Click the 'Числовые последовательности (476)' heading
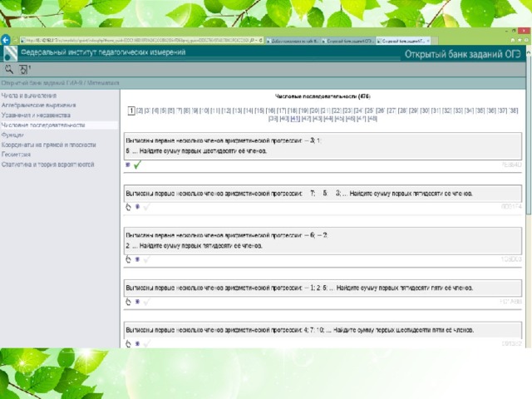Viewport: 532px width, 399px height. (323, 96)
